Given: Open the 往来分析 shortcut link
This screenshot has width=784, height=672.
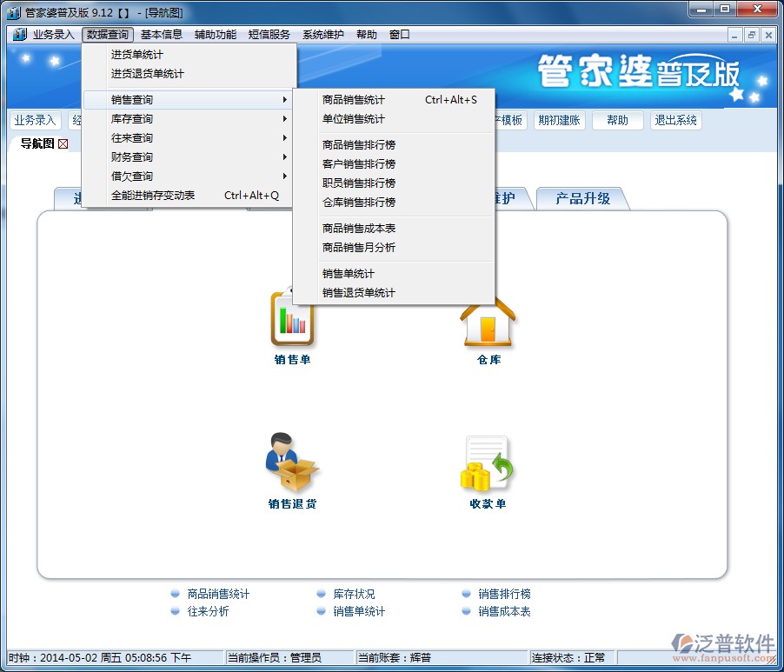Looking at the screenshot, I should 209,612.
